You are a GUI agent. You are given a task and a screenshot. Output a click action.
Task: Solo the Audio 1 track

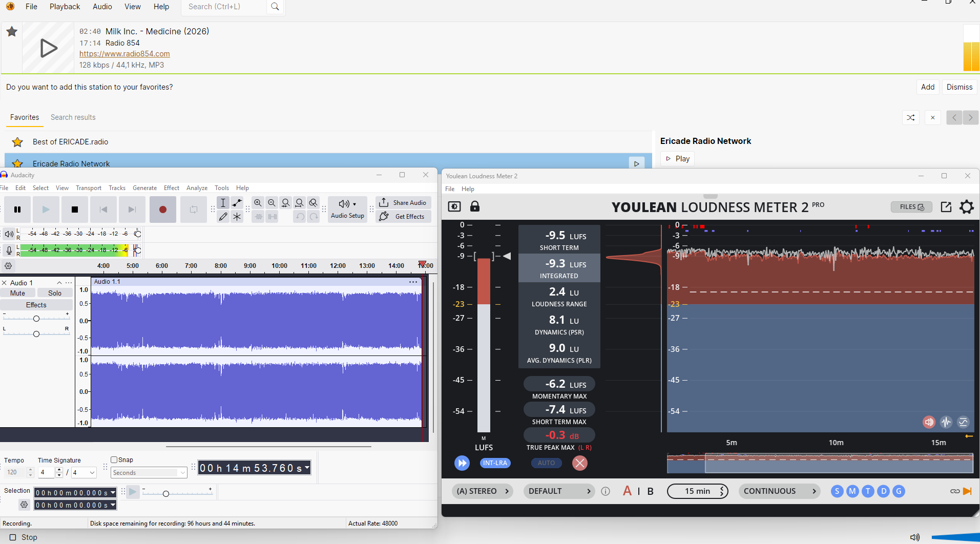click(55, 293)
